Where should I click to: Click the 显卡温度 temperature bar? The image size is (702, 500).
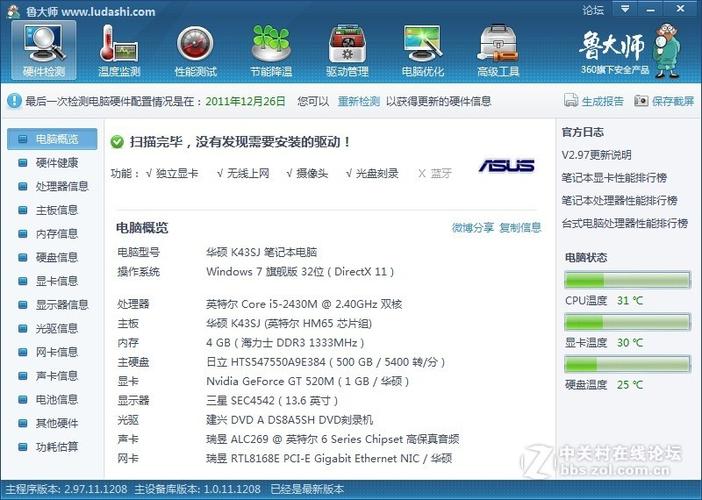tap(627, 322)
